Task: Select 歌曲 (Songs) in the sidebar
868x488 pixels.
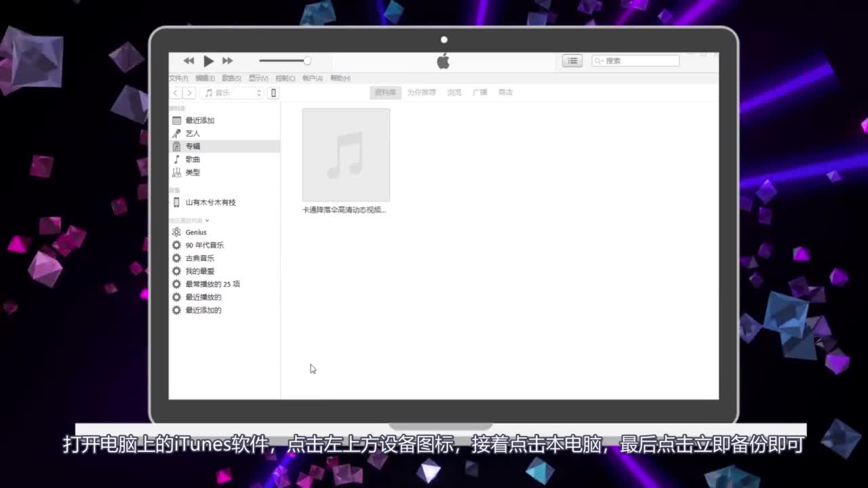Action: click(x=192, y=159)
